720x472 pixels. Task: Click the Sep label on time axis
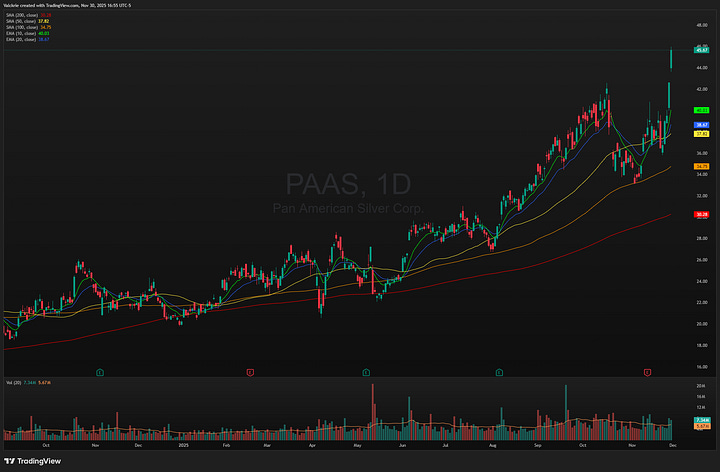(538, 445)
